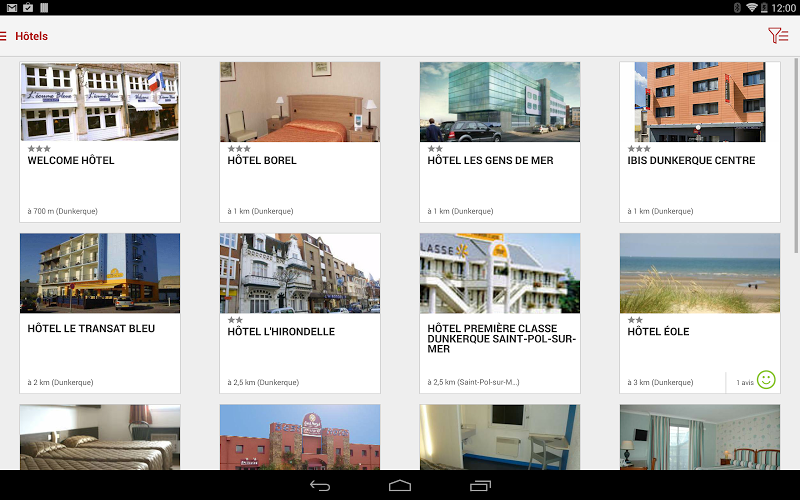Tap the Bluetooth status icon
Screen dimensions: 800x500
tap(737, 8)
